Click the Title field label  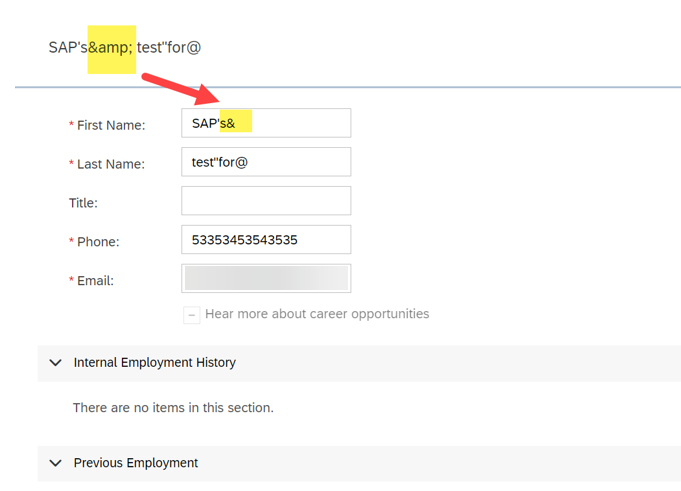point(83,203)
